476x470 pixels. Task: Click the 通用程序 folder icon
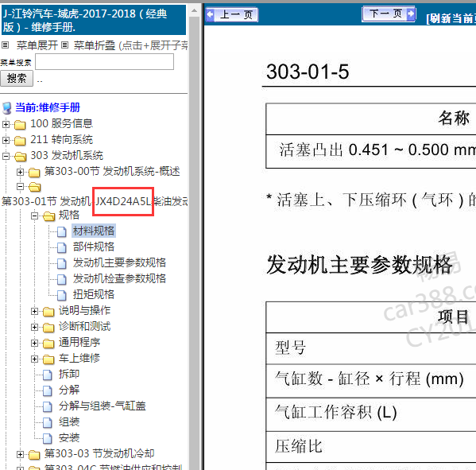pyautogui.click(x=48, y=344)
